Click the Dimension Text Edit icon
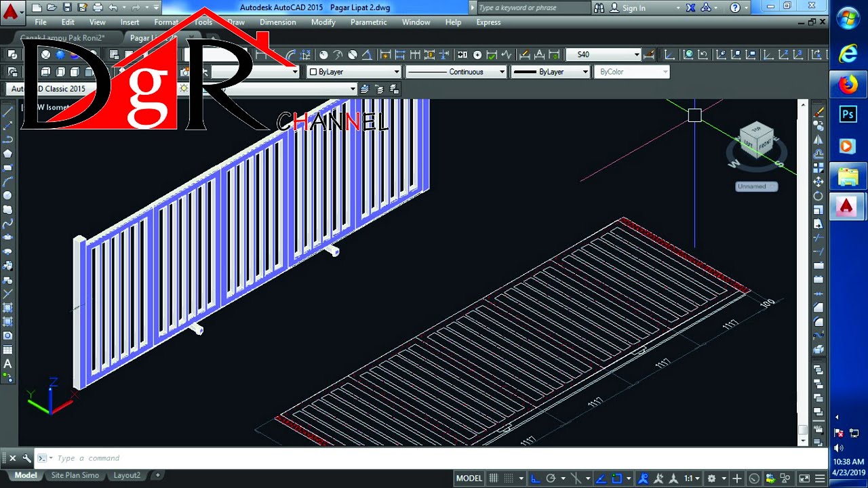 tap(539, 55)
